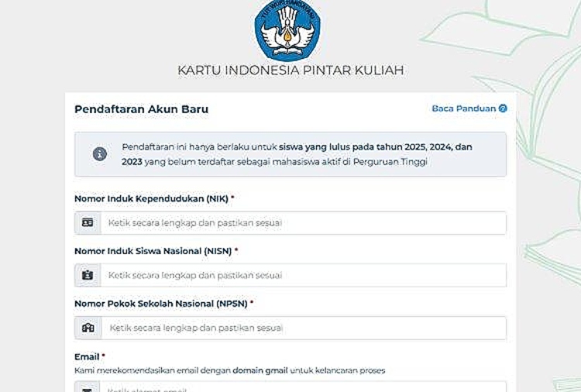Click the info icon in notice box
581x392 pixels.
tap(100, 153)
